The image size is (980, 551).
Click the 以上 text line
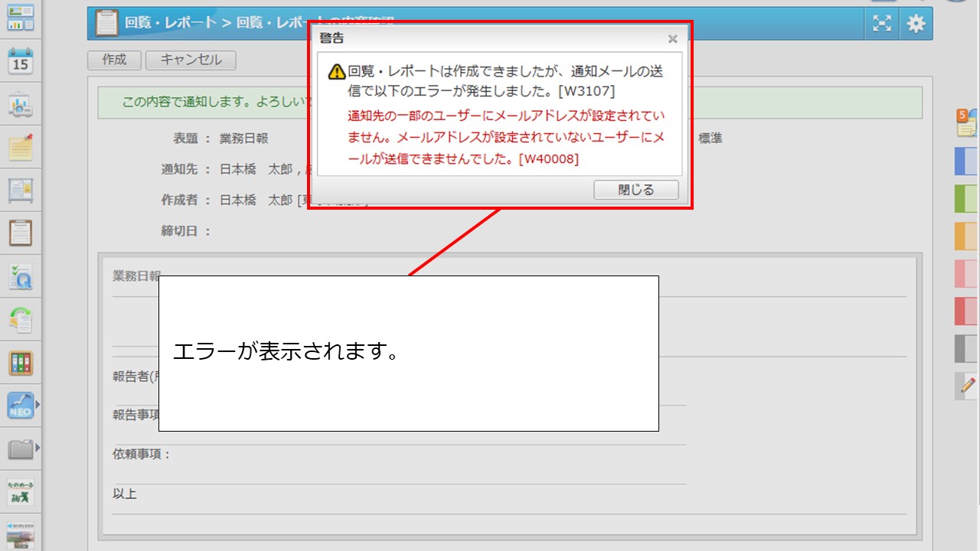[125, 494]
